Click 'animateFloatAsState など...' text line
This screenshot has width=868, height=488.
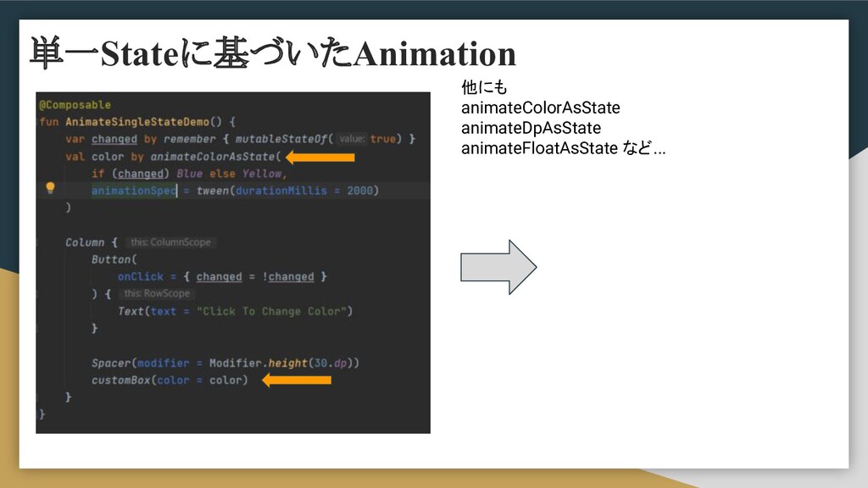click(x=564, y=148)
